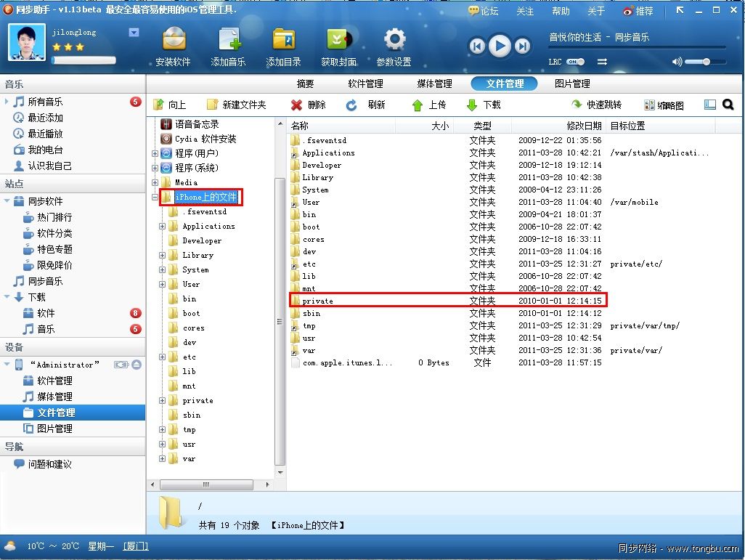745x560 pixels.
Task: Expand the Library tree node
Action: point(162,255)
